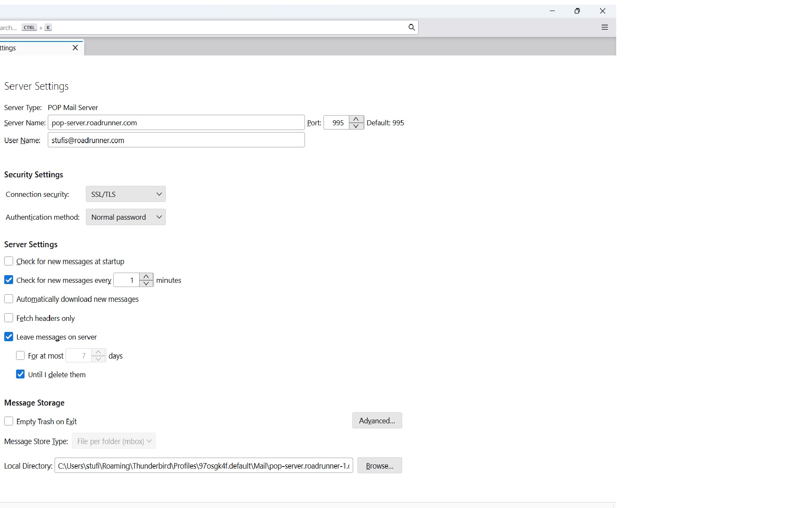Uncheck Leave messages on server
The height and width of the screenshot is (508, 812).
point(9,337)
